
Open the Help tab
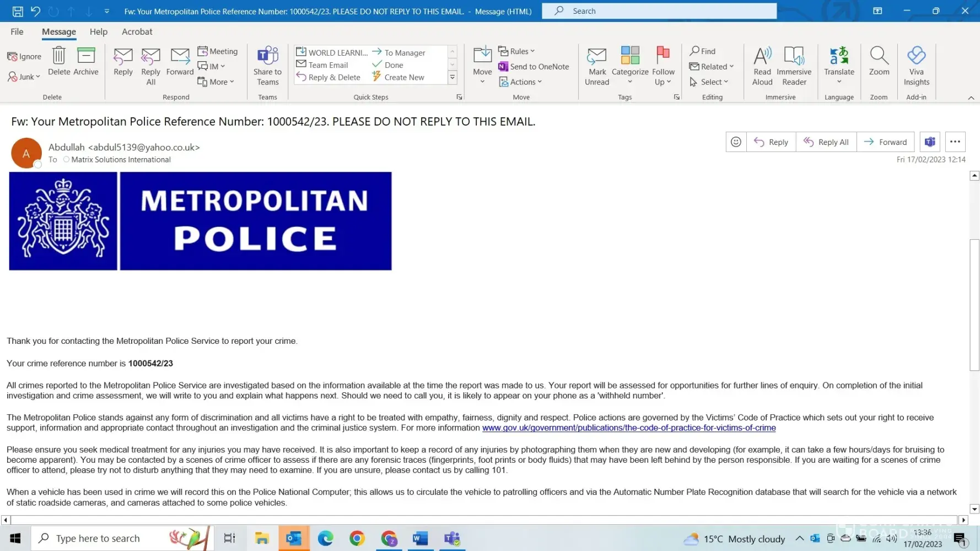click(99, 32)
